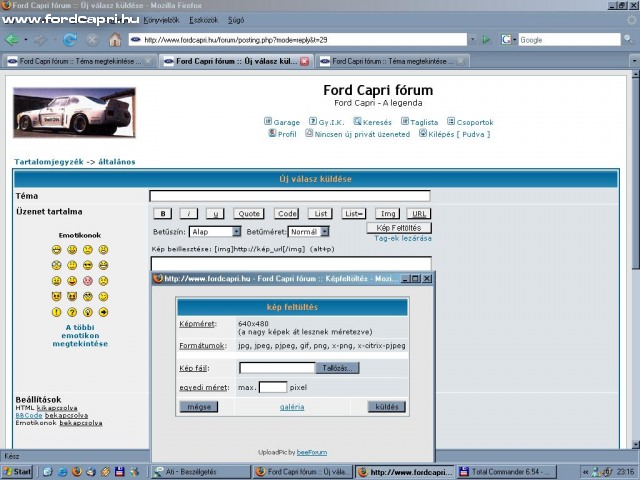This screenshot has width=640, height=480.
Task: Open the Súgó menu
Action: pyautogui.click(x=236, y=20)
